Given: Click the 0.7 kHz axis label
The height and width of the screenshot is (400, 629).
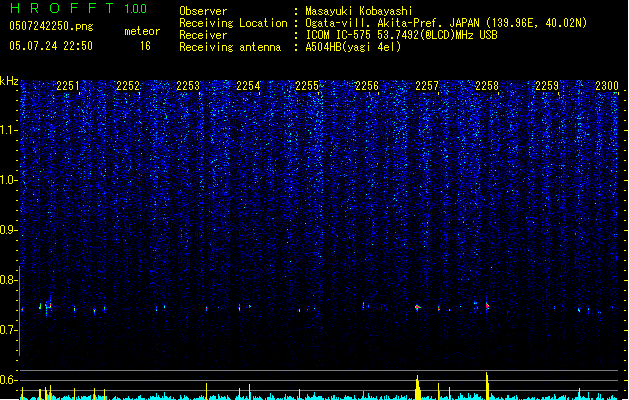Looking at the screenshot, I should pos(8,330).
